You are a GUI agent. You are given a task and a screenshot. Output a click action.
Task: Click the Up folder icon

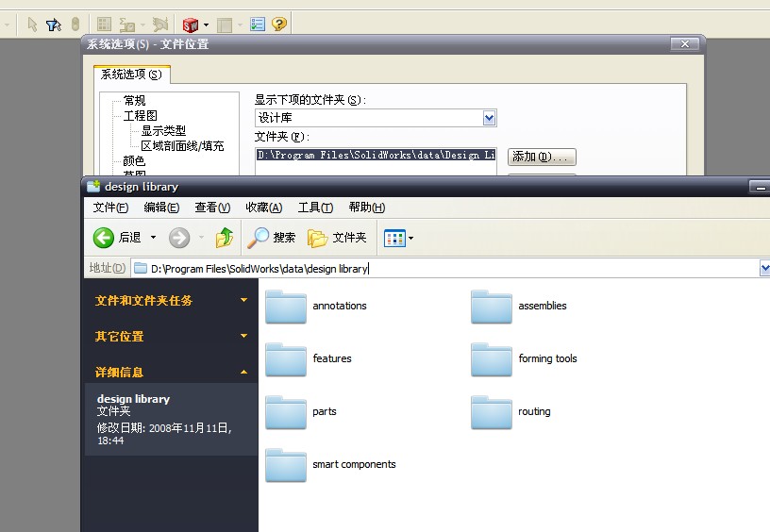[225, 238]
